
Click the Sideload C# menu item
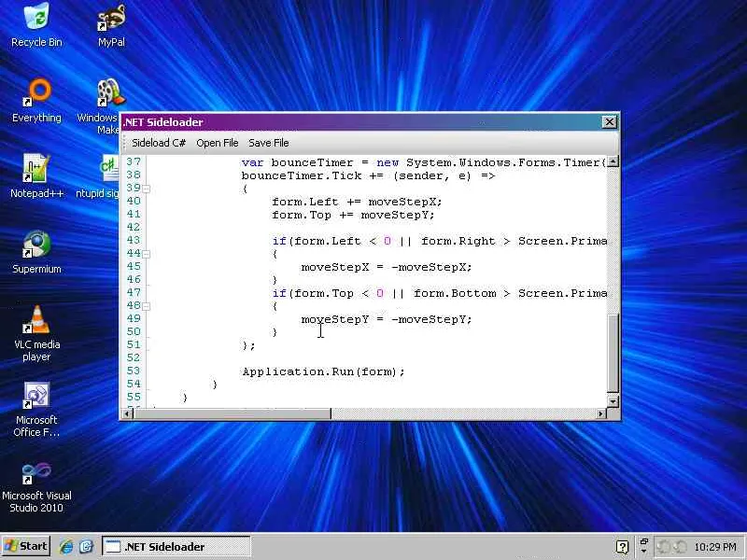click(159, 143)
